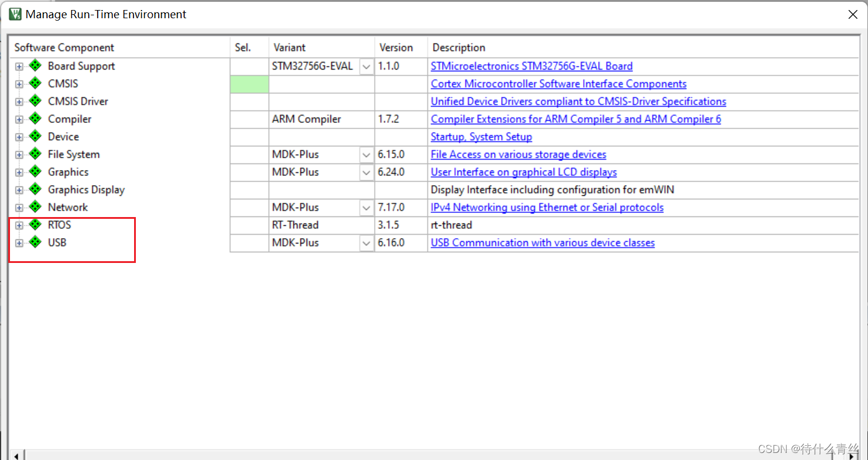
Task: Click the Graphics Display component icon
Action: (35, 189)
